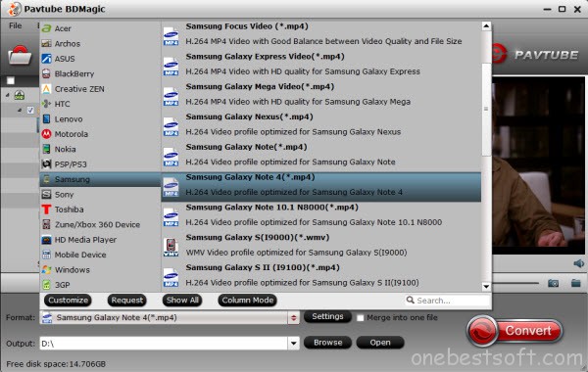Click the profile Search field

pyautogui.click(x=448, y=301)
